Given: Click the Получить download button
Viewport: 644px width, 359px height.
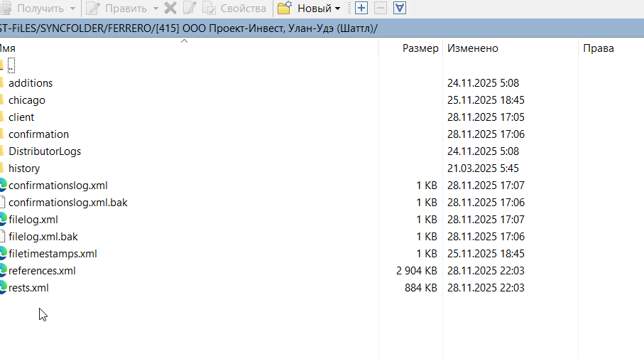Looking at the screenshot, I should coord(33,9).
